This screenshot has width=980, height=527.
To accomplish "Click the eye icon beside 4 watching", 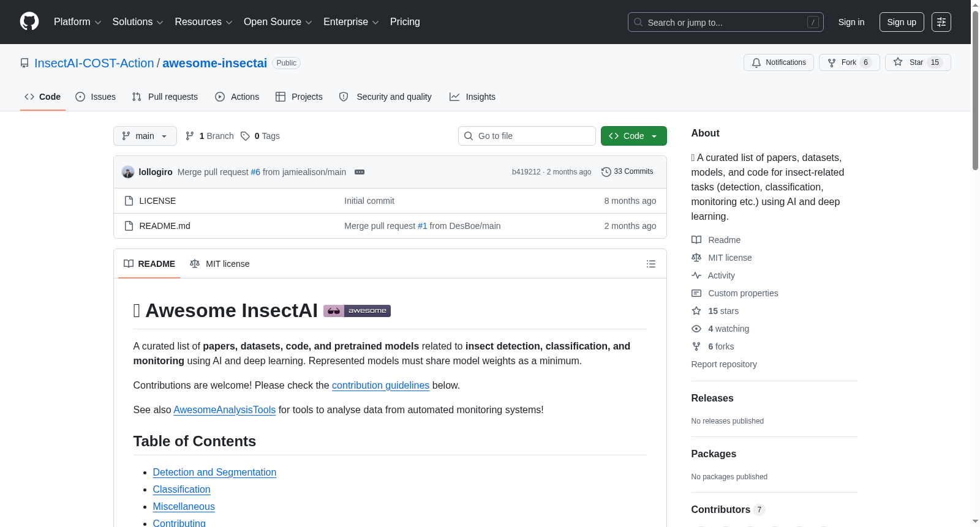I will click(696, 329).
